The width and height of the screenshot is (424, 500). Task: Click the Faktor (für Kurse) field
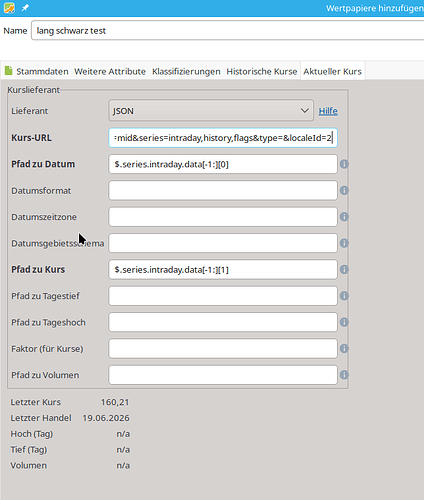pyautogui.click(x=223, y=348)
